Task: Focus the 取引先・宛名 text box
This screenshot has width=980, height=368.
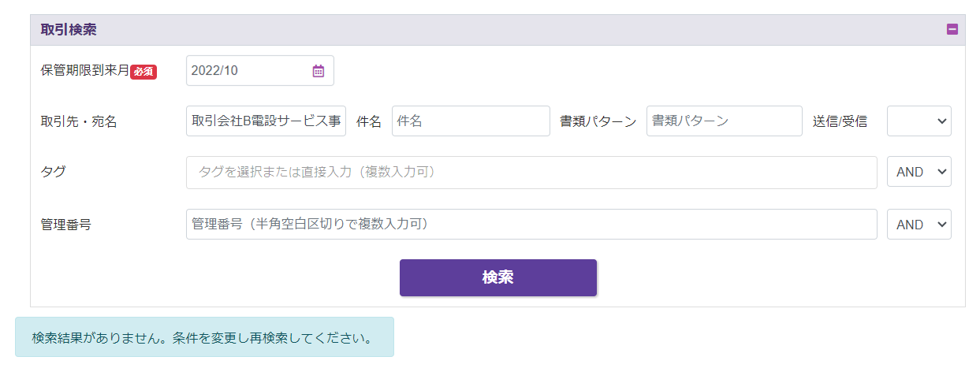Action: [266, 121]
